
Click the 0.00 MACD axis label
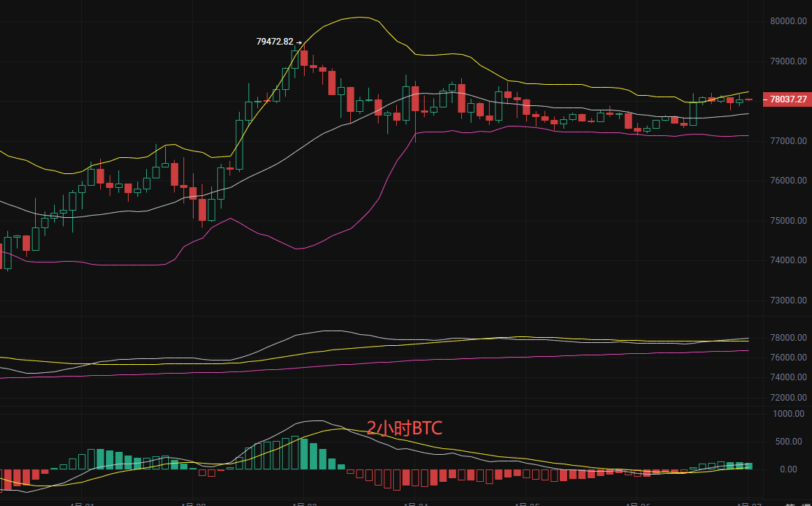pos(788,469)
